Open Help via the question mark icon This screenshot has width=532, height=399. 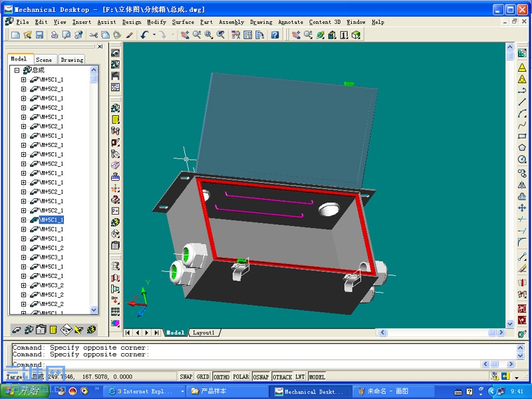pos(275,35)
